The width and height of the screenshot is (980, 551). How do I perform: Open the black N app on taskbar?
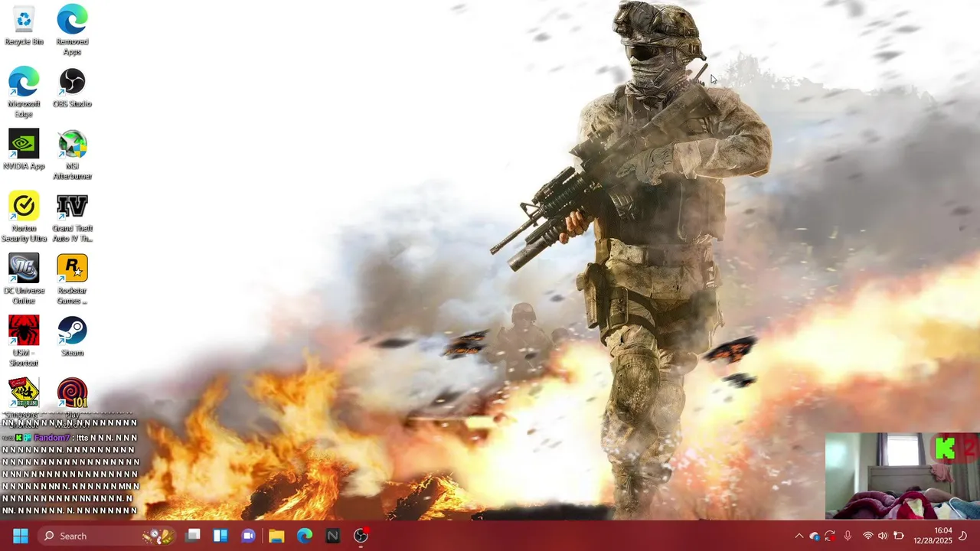(x=332, y=536)
